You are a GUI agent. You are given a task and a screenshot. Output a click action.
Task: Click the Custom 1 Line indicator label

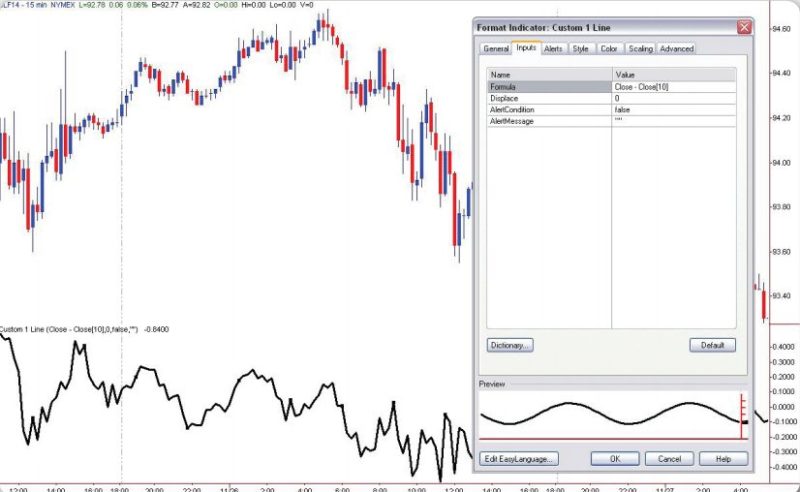(x=85, y=330)
